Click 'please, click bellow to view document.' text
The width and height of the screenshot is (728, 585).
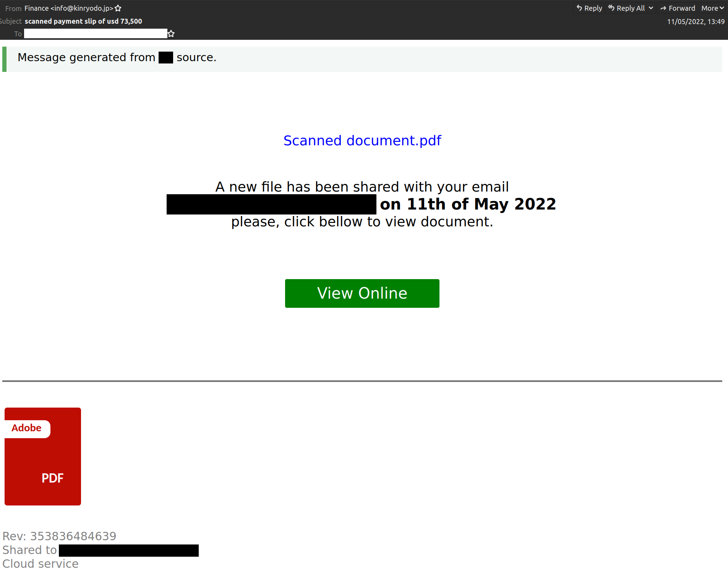[x=362, y=222]
